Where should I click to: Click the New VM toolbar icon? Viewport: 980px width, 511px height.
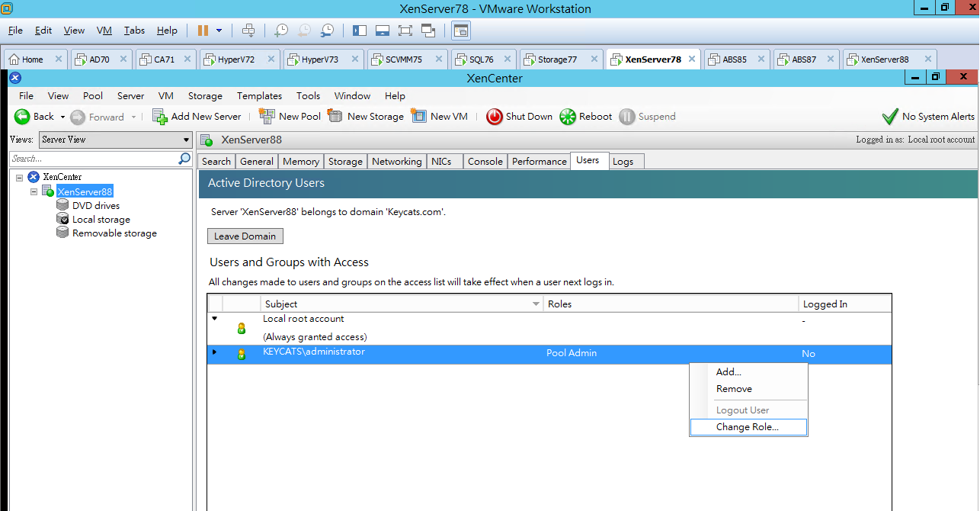418,116
